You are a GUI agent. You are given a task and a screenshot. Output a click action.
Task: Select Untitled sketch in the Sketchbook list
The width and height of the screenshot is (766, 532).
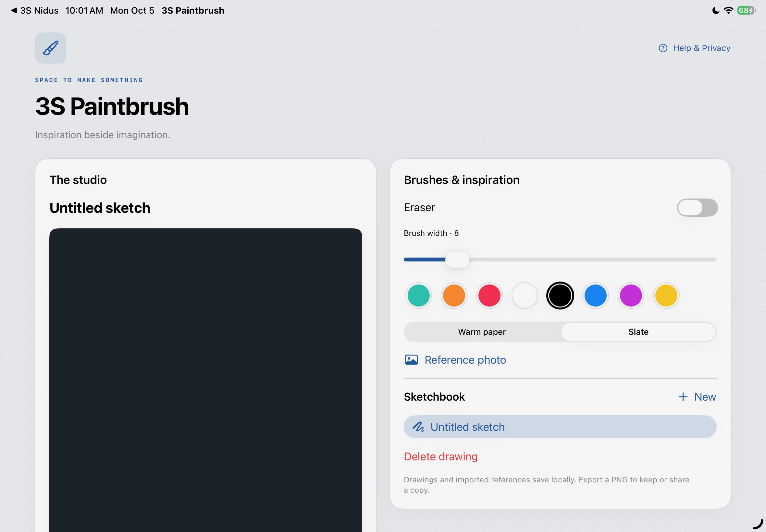(560, 427)
